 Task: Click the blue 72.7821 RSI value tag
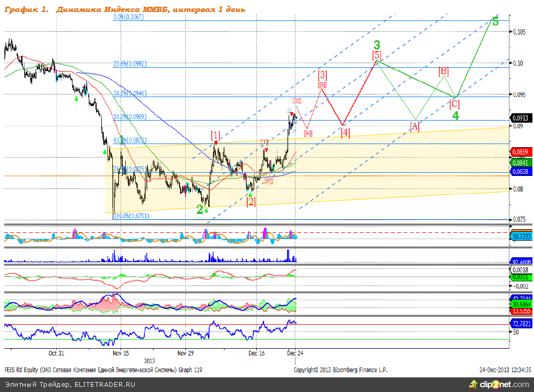(520, 324)
